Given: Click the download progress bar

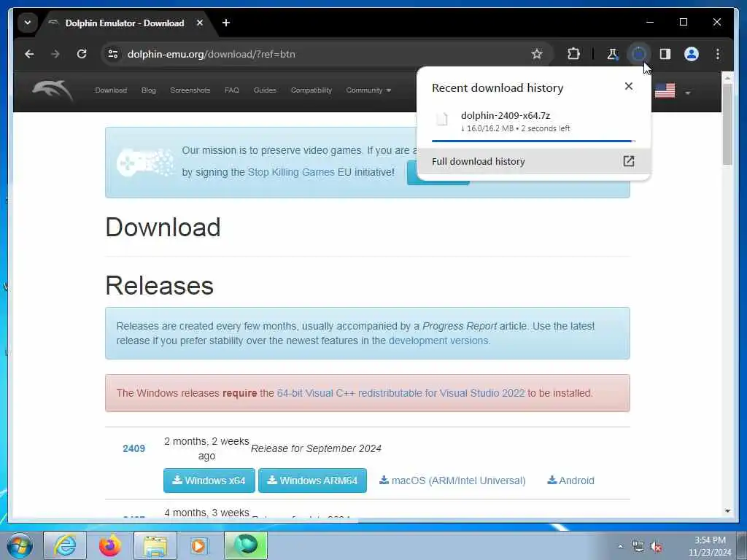Looking at the screenshot, I should pyautogui.click(x=533, y=141).
